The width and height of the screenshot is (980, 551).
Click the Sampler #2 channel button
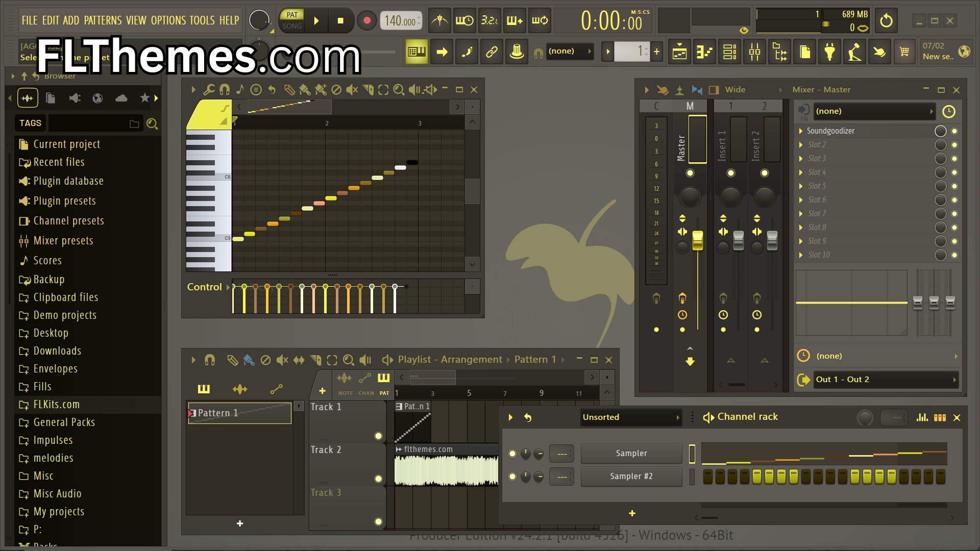(x=631, y=477)
